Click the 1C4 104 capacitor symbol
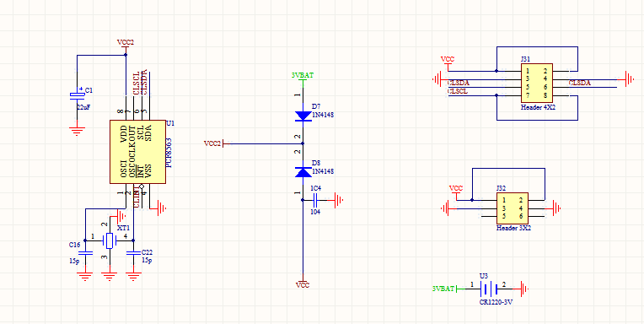This screenshot has height=324, width=644. click(315, 200)
